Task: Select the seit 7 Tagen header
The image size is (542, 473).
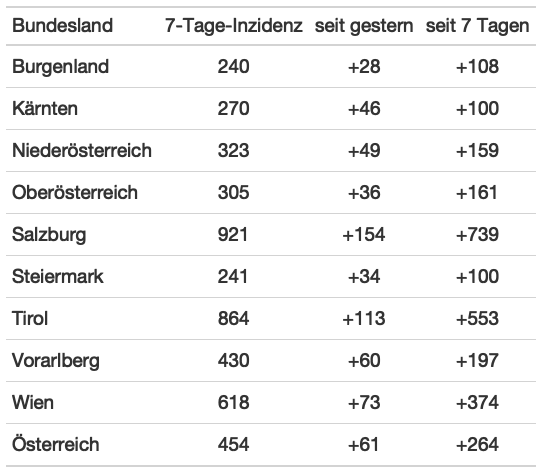Action: [x=477, y=26]
